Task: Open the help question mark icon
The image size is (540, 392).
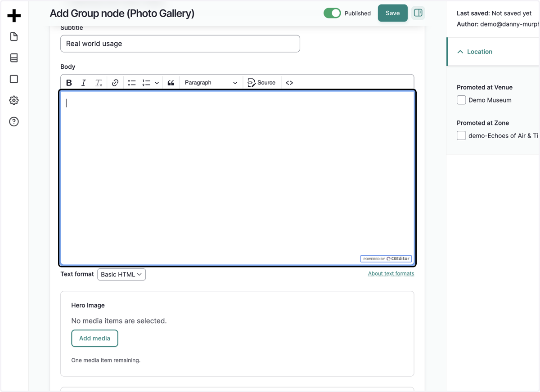Action: (14, 121)
